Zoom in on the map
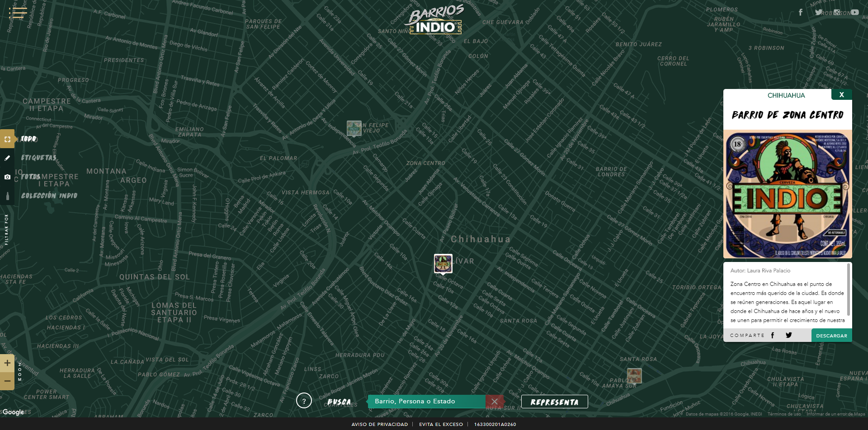 point(7,363)
